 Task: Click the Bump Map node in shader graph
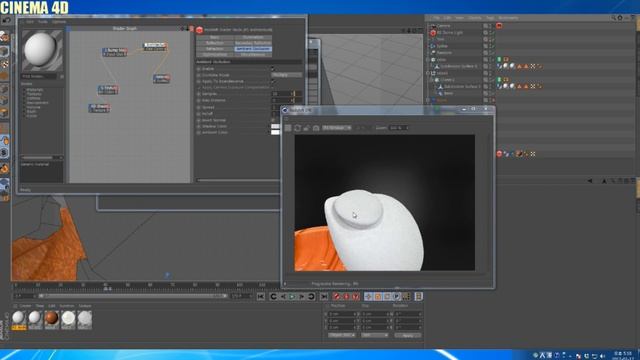(x=115, y=52)
